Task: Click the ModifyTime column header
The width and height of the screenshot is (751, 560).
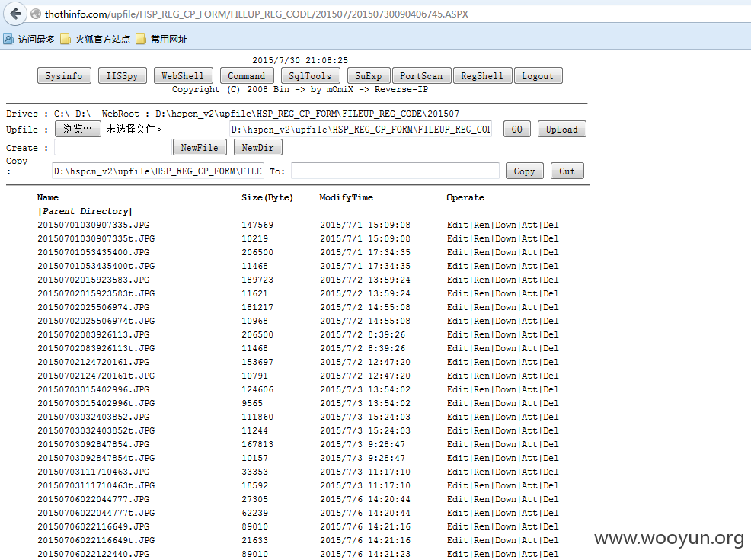Action: pyautogui.click(x=347, y=197)
